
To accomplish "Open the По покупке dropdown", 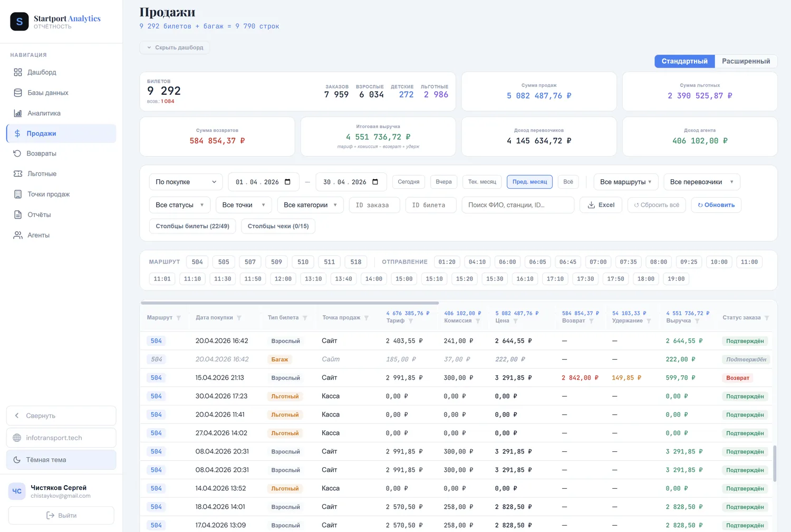I will tap(186, 182).
